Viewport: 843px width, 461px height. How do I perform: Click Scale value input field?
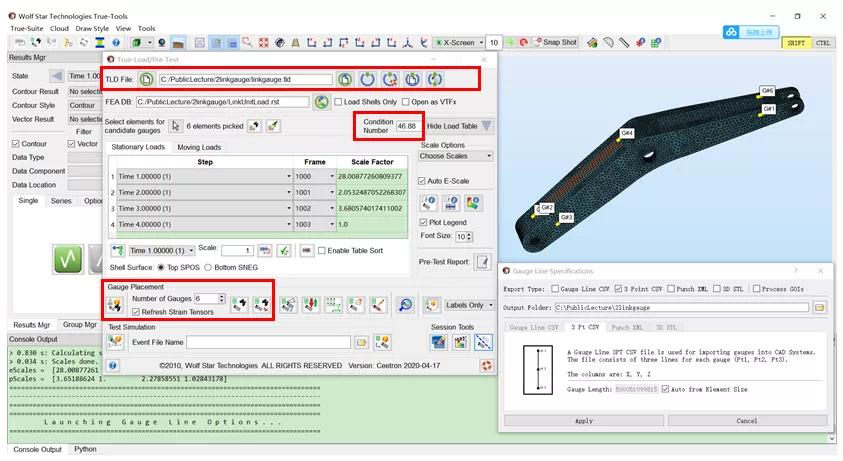pos(237,251)
